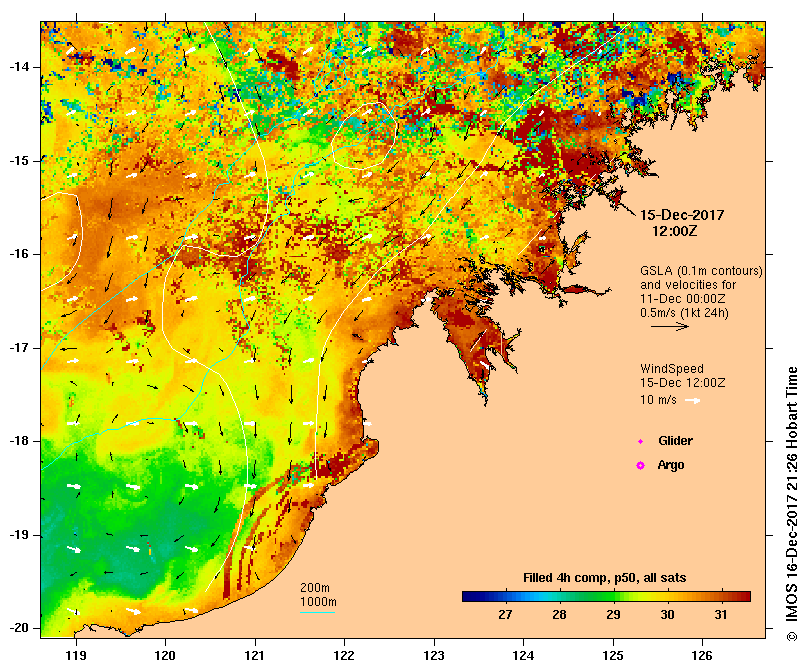Click the longitude axis label '126'
This screenshot has height=672, width=809.
click(x=702, y=656)
